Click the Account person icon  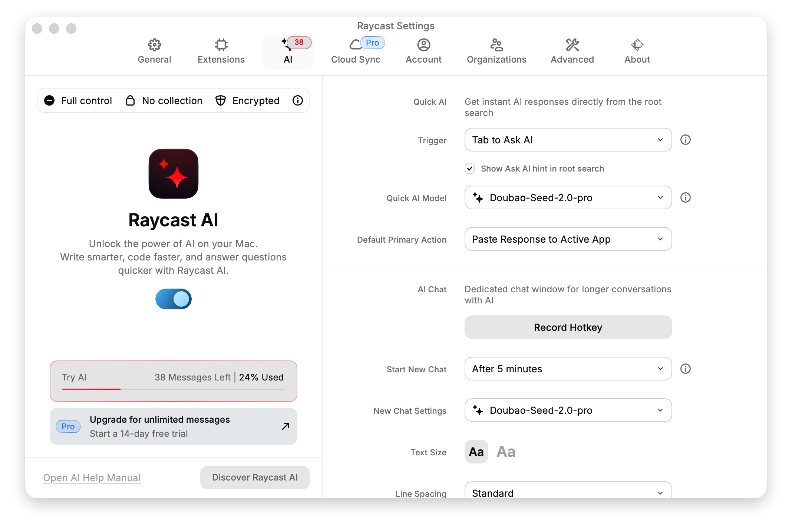(x=423, y=45)
